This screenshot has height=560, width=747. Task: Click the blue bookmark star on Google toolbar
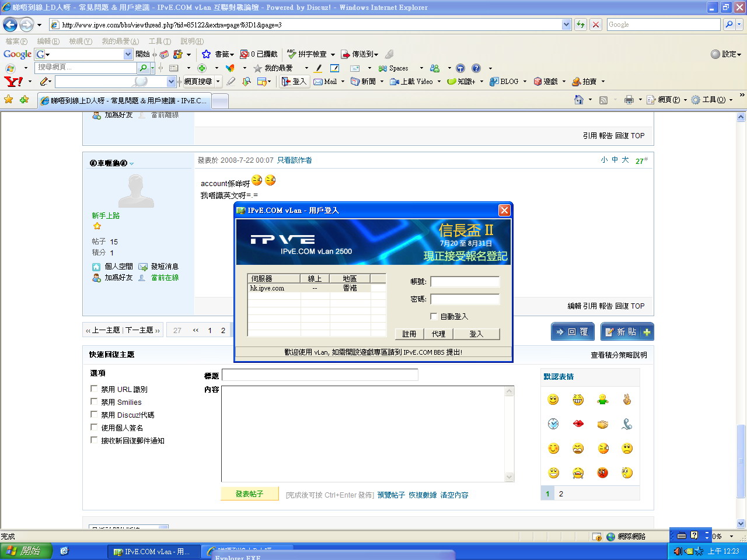pyautogui.click(x=207, y=54)
